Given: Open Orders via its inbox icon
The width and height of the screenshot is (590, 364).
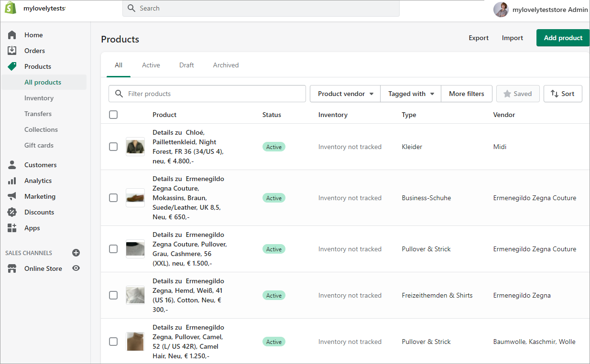Looking at the screenshot, I should tap(12, 51).
